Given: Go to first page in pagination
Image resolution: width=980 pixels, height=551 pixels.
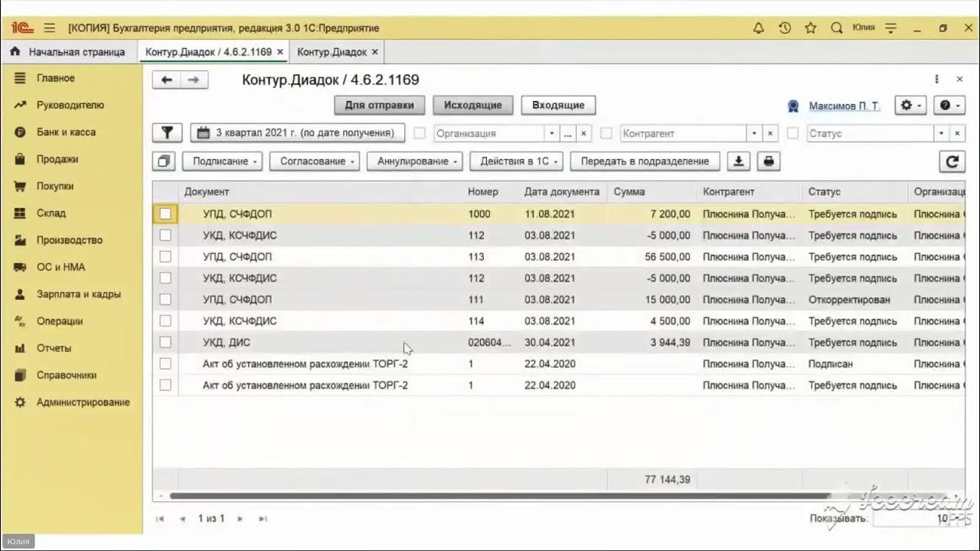Looking at the screenshot, I should pos(160,519).
